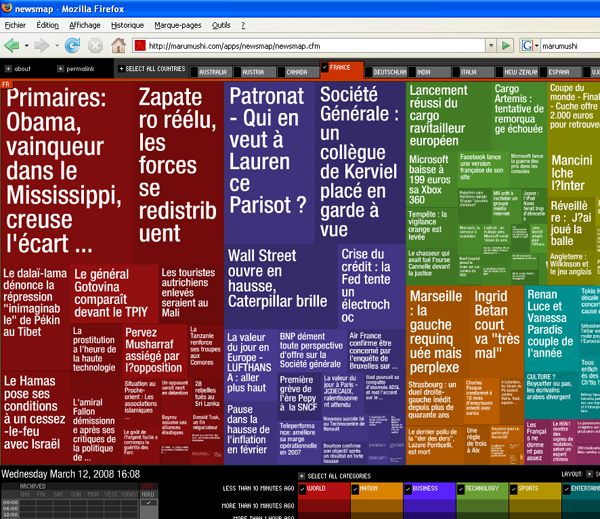600x519 pixels.
Task: Check the Austria country checkbox
Action: click(x=237, y=72)
